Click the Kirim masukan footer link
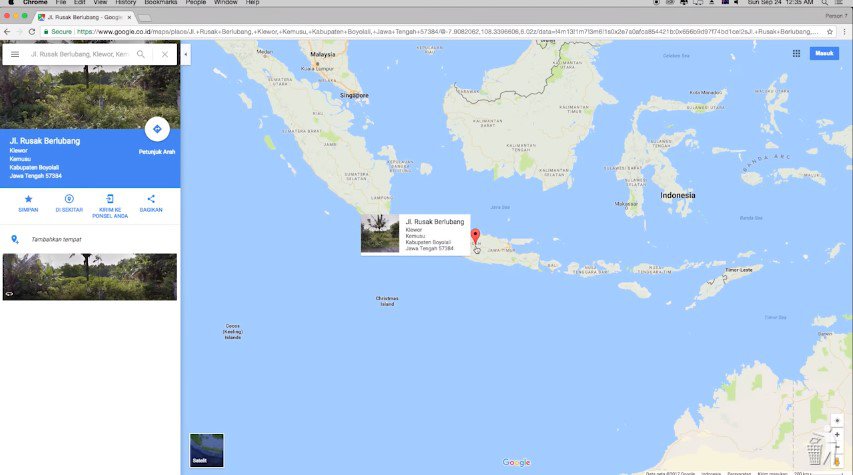 pos(772,473)
